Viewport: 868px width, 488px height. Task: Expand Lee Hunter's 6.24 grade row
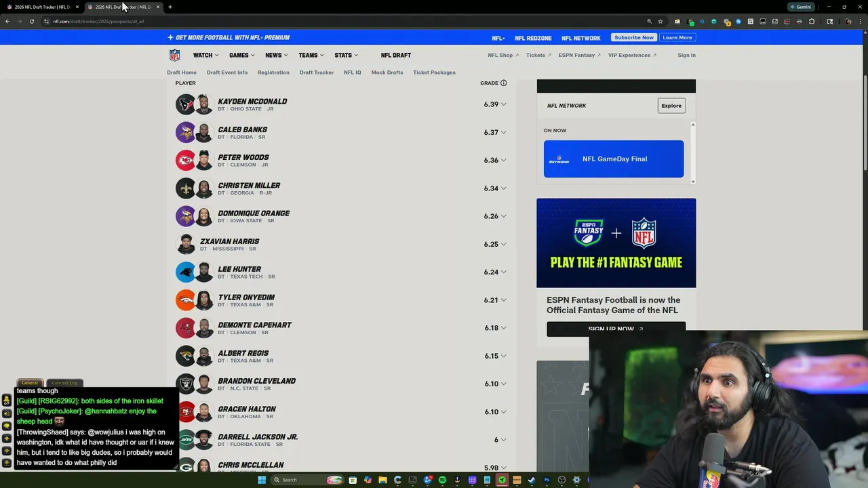[x=503, y=272]
